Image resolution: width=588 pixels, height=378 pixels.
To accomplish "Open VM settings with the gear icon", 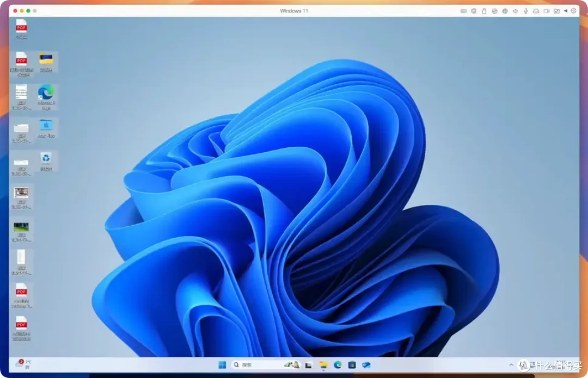I will [x=573, y=11].
